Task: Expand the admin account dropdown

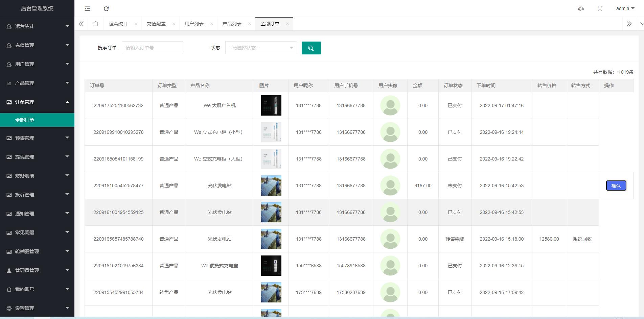Action: [624, 9]
